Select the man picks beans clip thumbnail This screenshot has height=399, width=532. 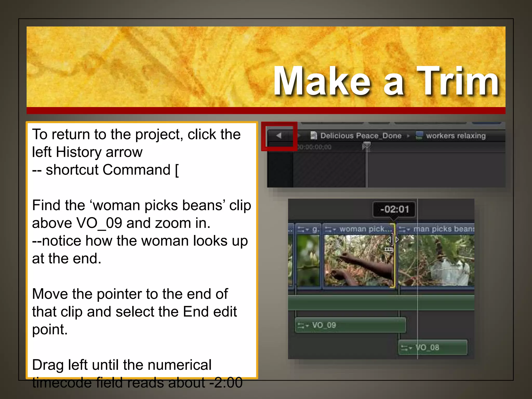coord(437,261)
